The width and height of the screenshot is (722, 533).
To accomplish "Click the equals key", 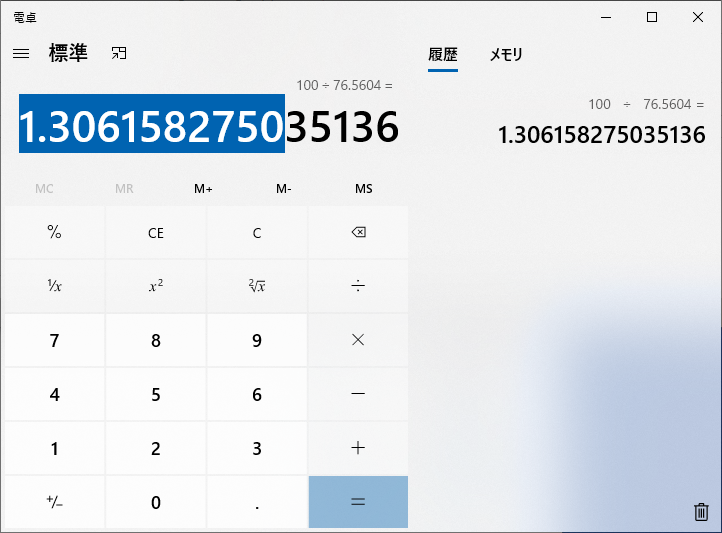I will pyautogui.click(x=358, y=502).
